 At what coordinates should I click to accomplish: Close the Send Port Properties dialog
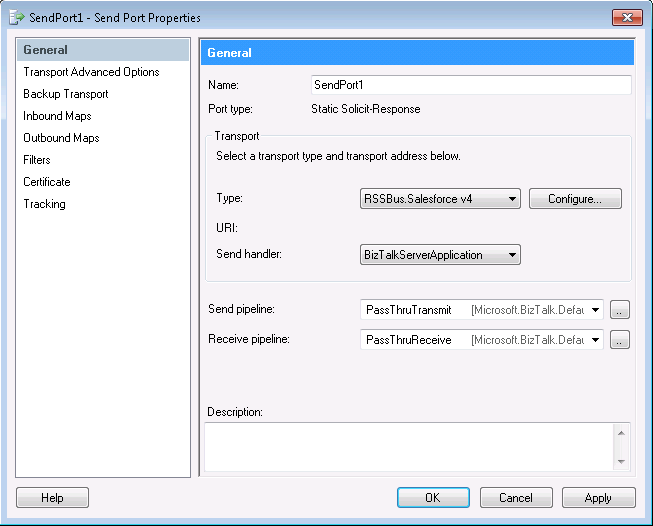626,17
